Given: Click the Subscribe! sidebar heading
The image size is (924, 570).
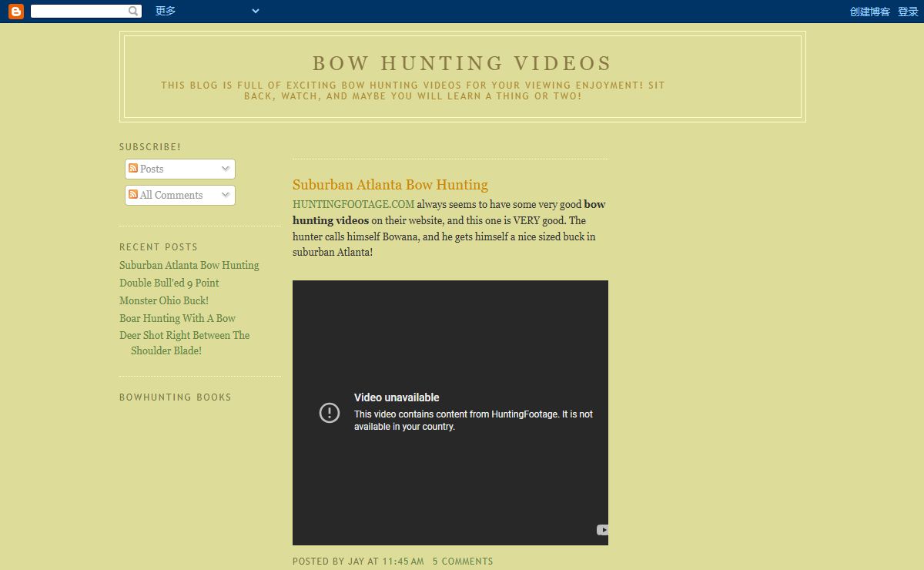Looking at the screenshot, I should [x=150, y=147].
